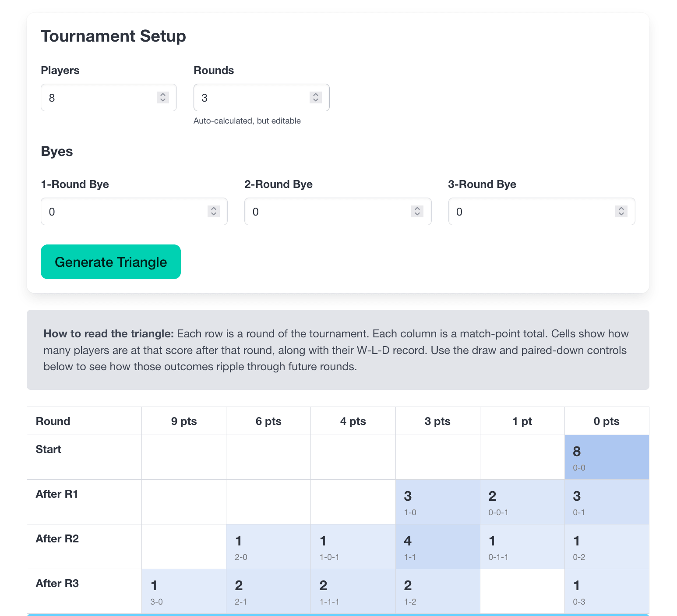Select the After R2 6 pts cell
This screenshot has height=616, width=677.
pos(268,546)
